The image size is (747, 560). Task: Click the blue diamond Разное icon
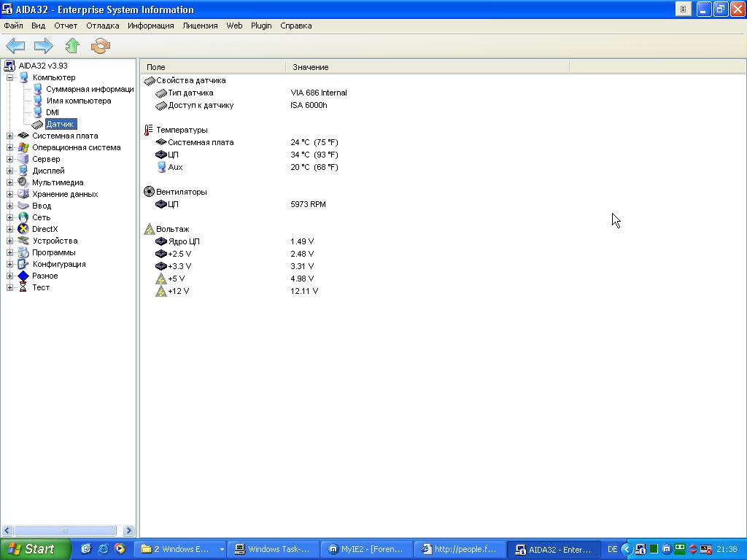pos(23,276)
